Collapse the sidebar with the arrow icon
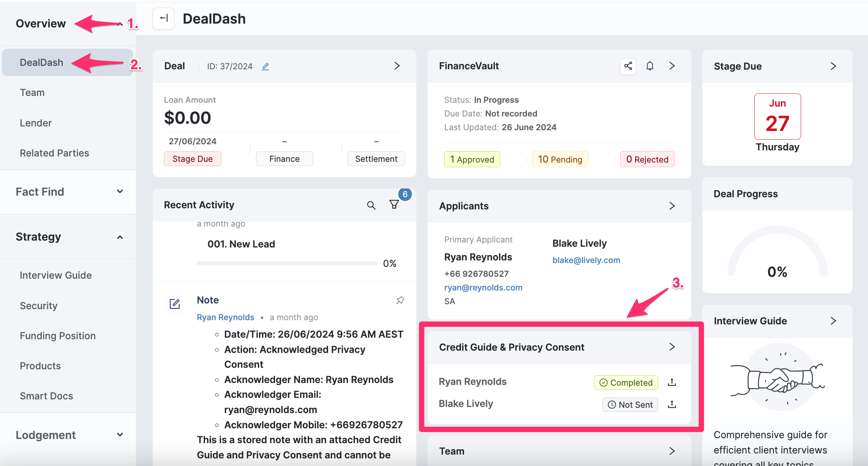 click(x=164, y=18)
